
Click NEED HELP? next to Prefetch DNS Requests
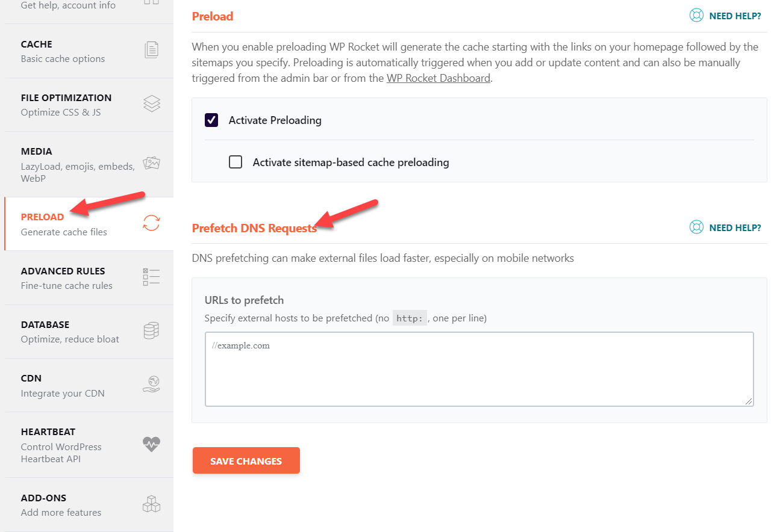coord(735,227)
